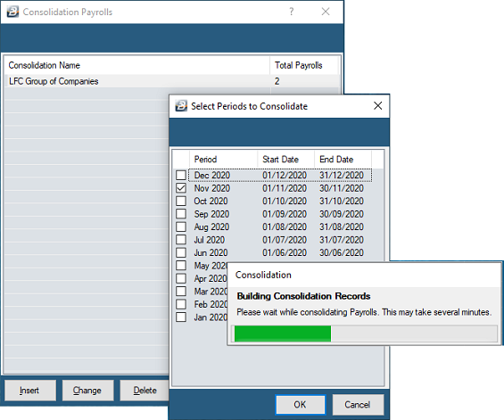Tick the Jan 2020 period checkbox

[x=181, y=317]
